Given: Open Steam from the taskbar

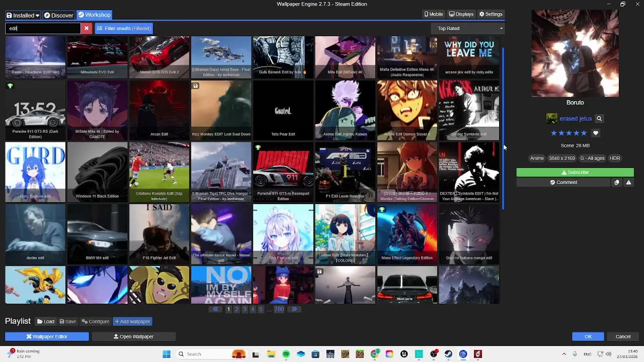Looking at the screenshot, I should click(448, 354).
